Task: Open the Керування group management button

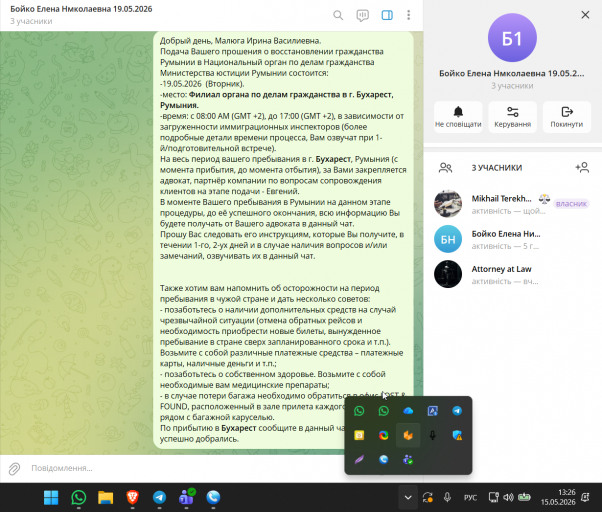Action: [x=513, y=117]
